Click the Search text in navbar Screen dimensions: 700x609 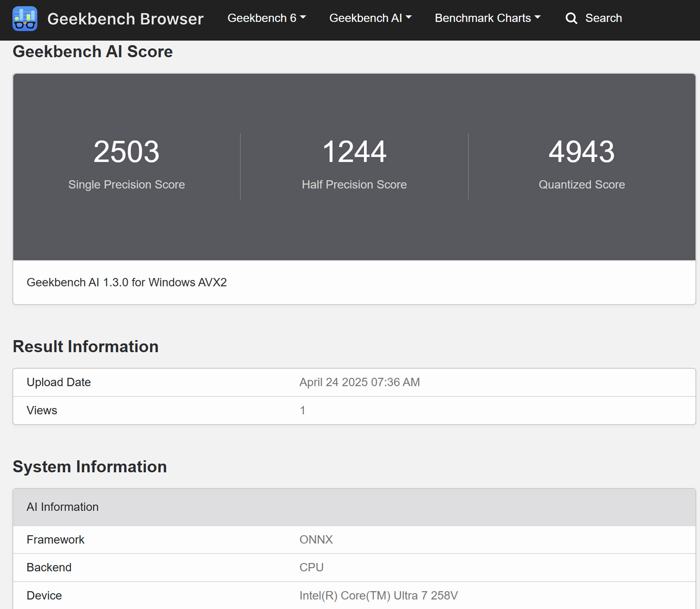(x=603, y=18)
